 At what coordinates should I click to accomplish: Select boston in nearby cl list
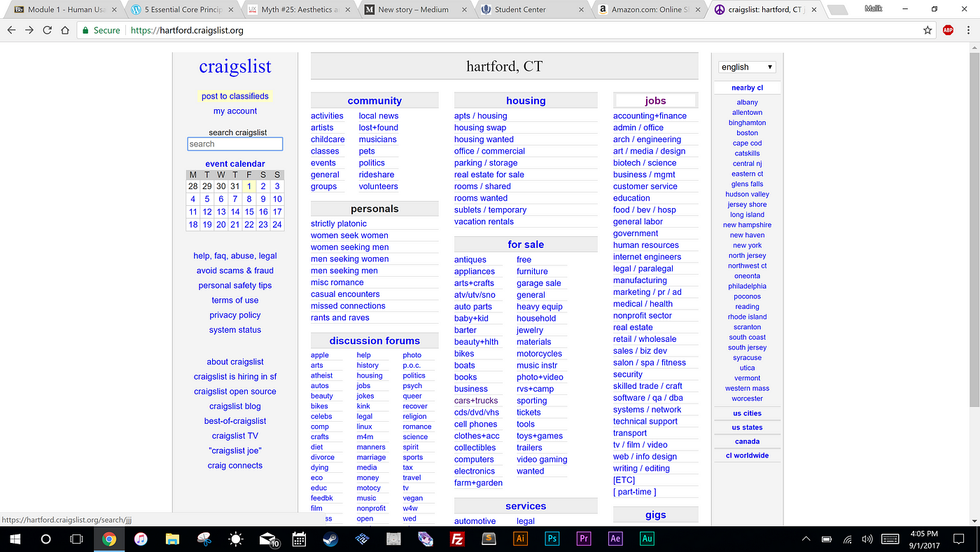(747, 133)
